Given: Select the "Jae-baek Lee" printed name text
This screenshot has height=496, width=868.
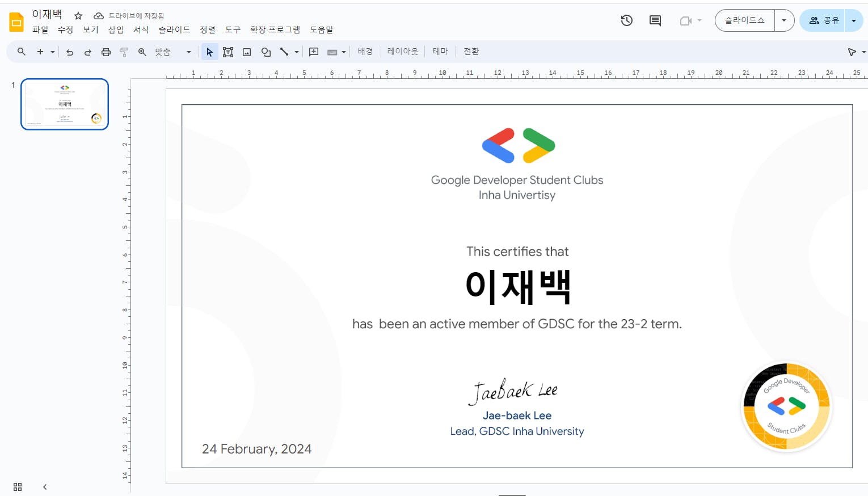Looking at the screenshot, I should 517,416.
